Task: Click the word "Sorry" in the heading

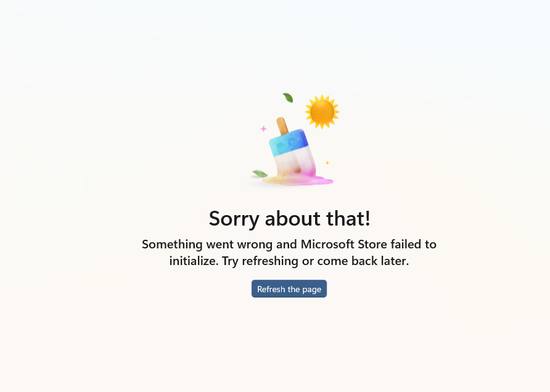Action: point(234,219)
